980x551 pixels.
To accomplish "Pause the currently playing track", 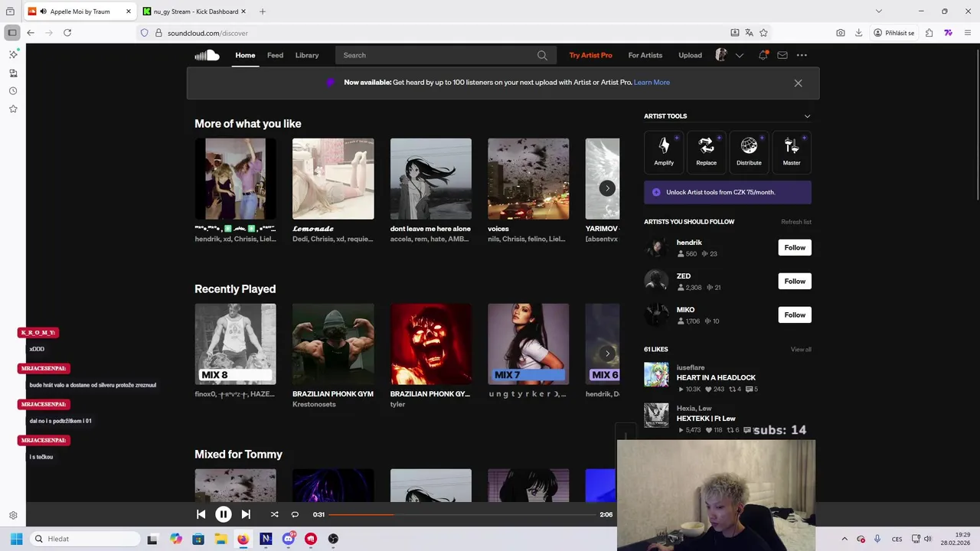I will click(223, 514).
